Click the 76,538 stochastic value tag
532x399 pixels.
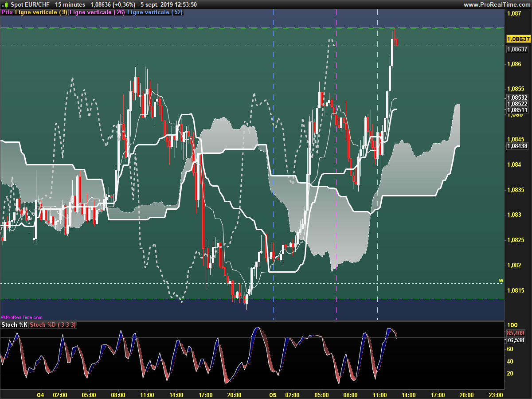(516, 340)
